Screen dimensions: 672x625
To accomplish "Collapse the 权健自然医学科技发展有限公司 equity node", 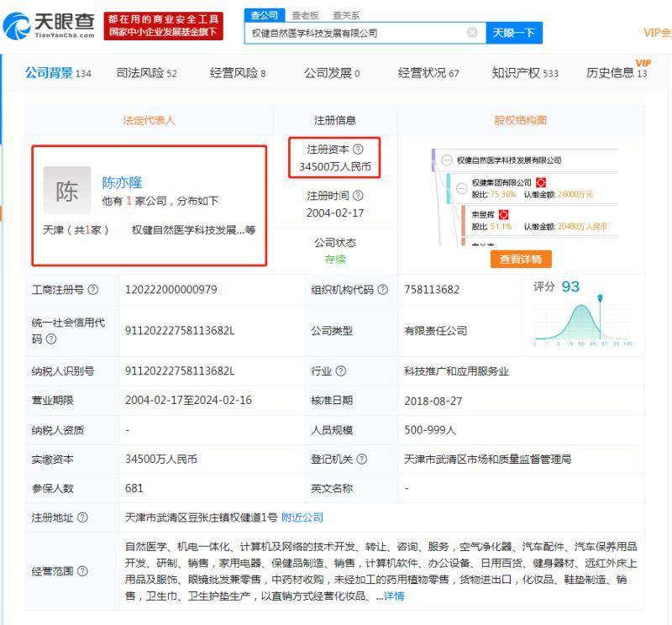I will tap(447, 160).
